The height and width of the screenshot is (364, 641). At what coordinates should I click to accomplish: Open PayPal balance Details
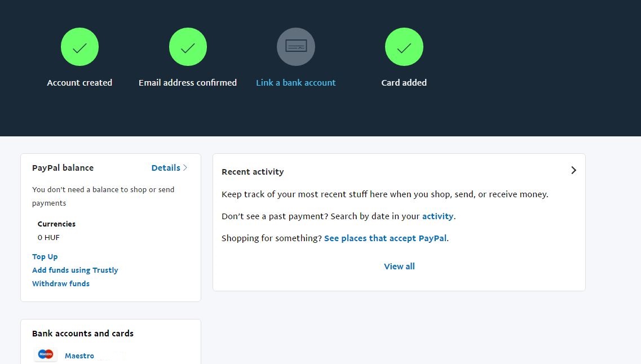(x=166, y=168)
